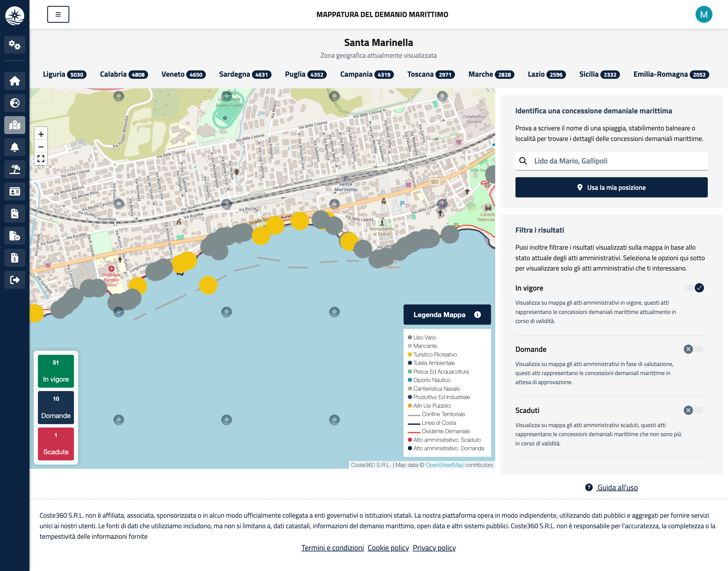Click the 1 Scadute counter card
Image resolution: width=728 pixels, height=571 pixels.
click(56, 444)
